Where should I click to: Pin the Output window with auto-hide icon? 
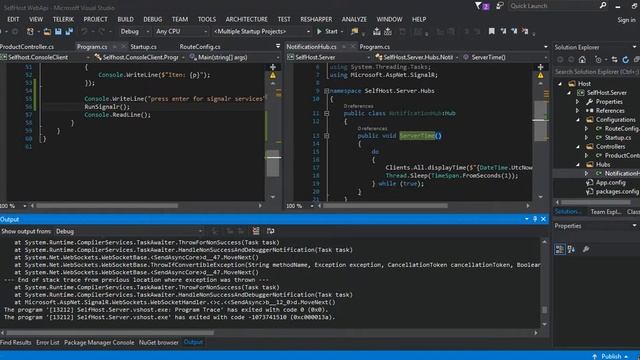click(535, 219)
